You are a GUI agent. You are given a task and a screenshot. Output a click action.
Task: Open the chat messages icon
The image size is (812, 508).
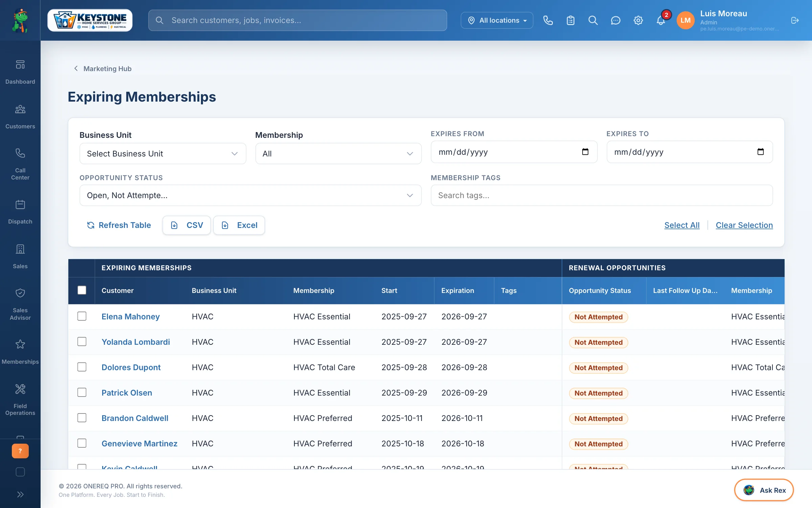point(615,20)
